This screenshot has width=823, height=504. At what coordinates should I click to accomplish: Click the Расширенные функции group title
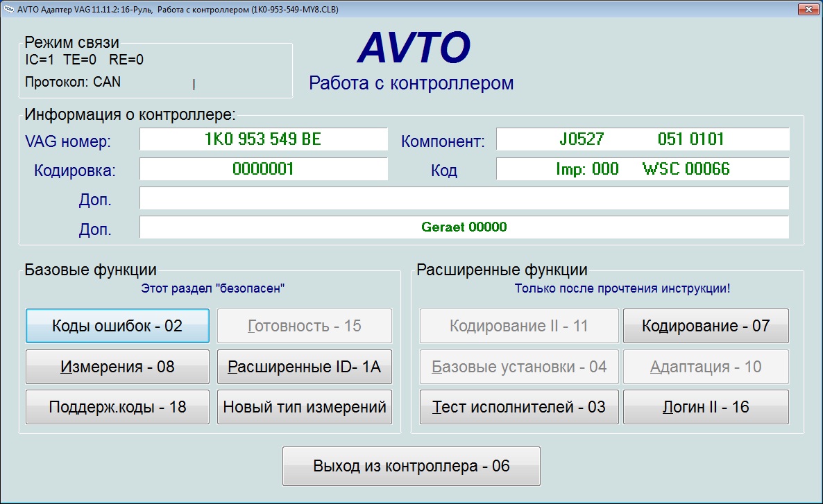point(502,270)
